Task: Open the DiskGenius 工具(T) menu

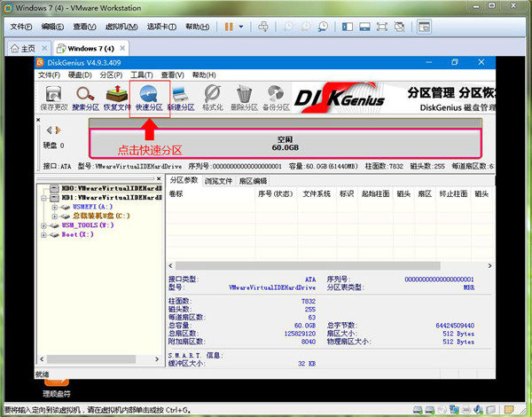Action: [x=142, y=75]
